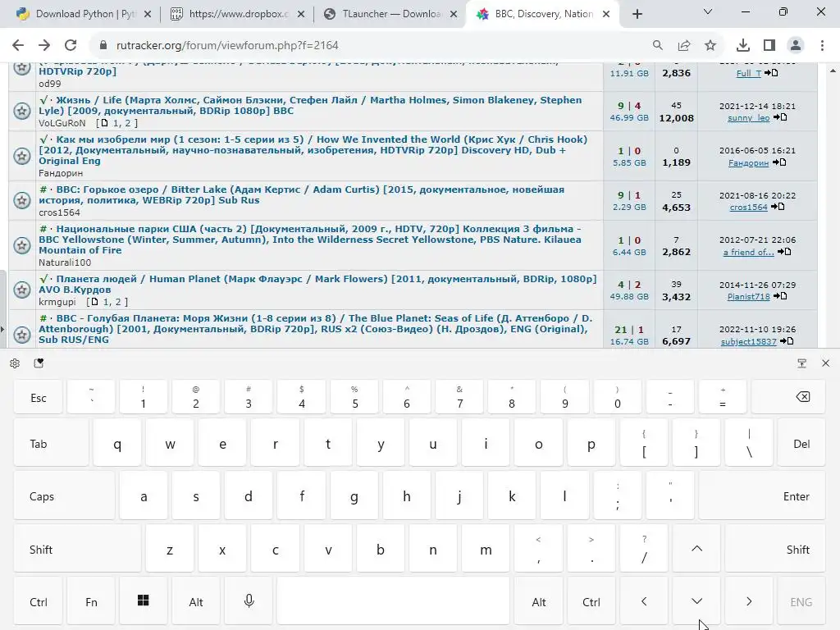The width and height of the screenshot is (840, 630).
Task: Open the Жизнь / Life topic
Action: (310, 106)
